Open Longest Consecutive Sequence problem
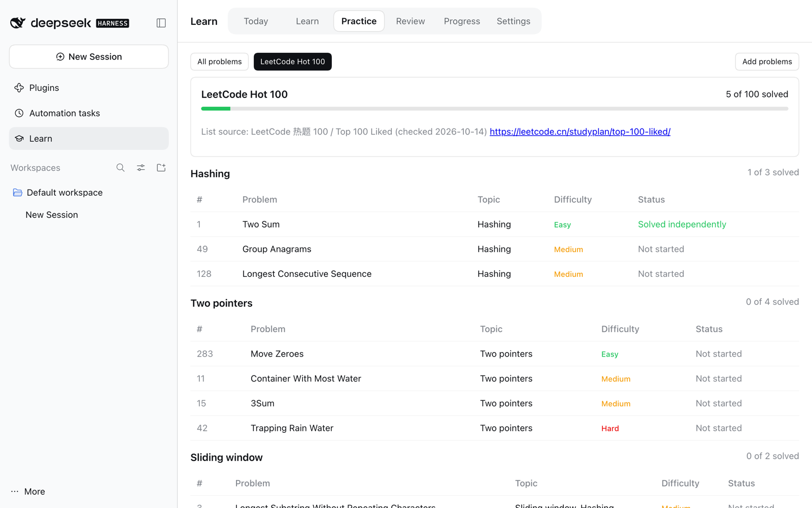The height and width of the screenshot is (508, 812). pyautogui.click(x=307, y=274)
